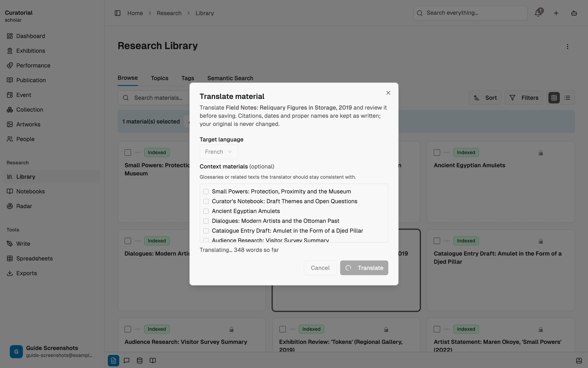This screenshot has width=588, height=368.
Task: Check Small Powers context material
Action: 206,192
